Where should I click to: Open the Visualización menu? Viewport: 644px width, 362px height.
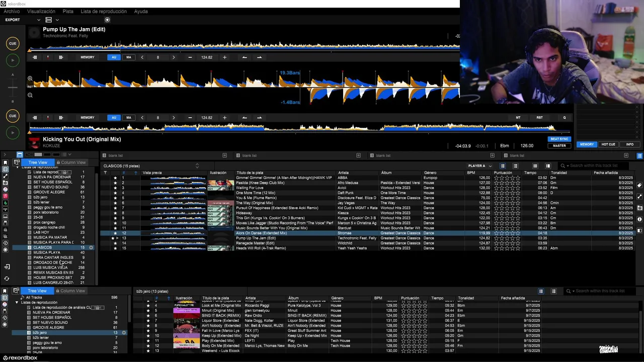41,11
